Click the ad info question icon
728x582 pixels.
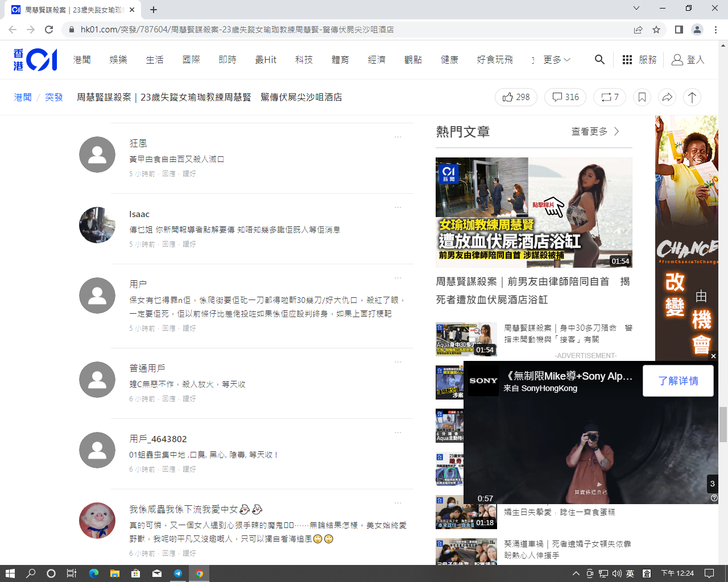tap(714, 498)
